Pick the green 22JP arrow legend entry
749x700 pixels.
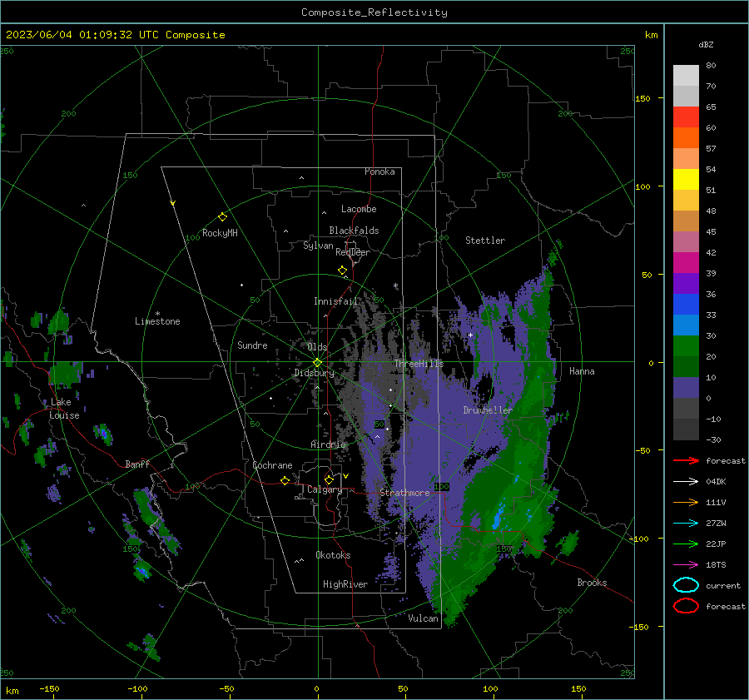tap(686, 544)
